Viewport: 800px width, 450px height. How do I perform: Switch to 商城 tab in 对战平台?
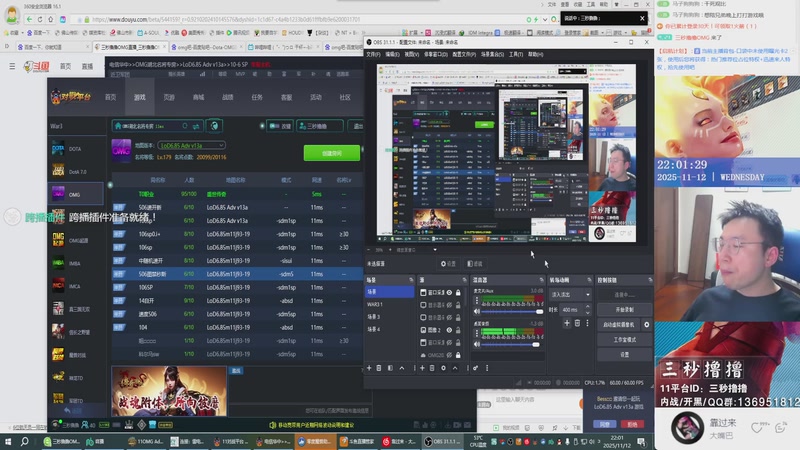pyautogui.click(x=198, y=97)
